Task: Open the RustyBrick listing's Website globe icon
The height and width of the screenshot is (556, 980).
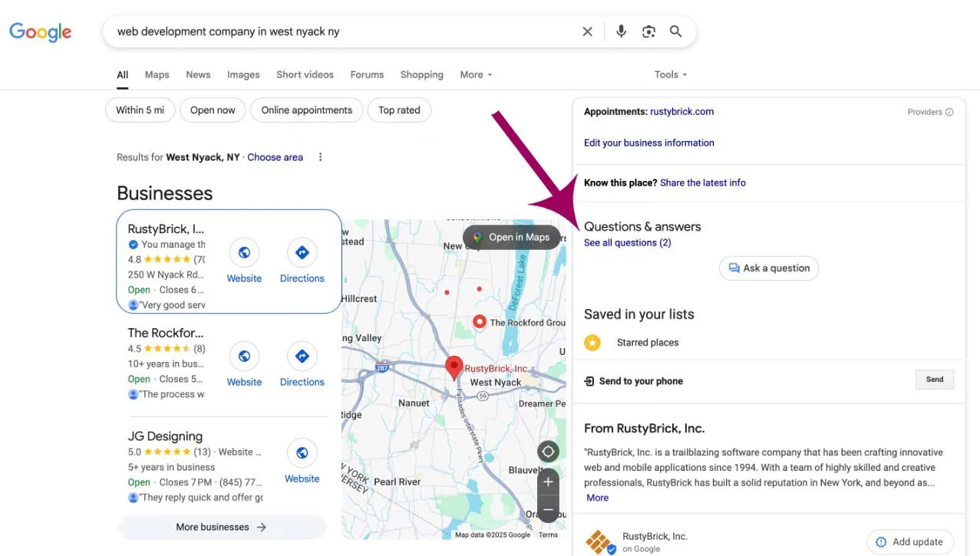Action: [244, 252]
